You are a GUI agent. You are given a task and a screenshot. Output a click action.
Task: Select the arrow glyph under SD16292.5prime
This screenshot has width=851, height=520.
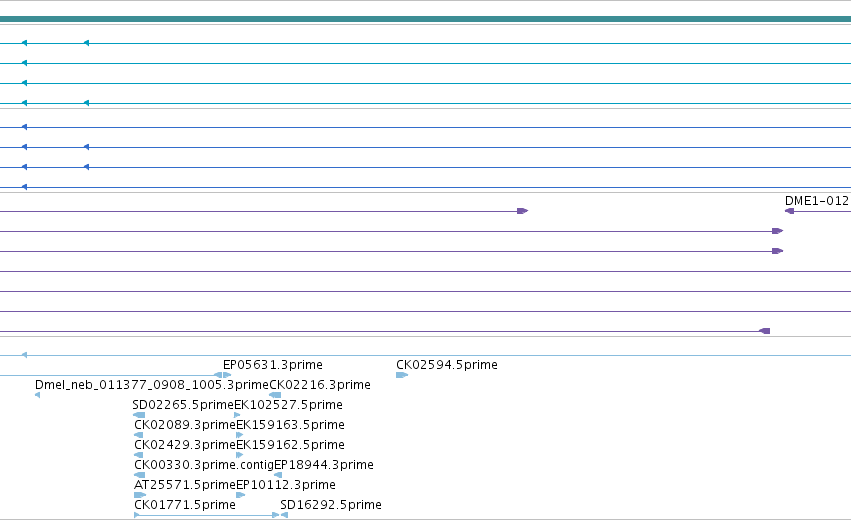tap(284, 515)
